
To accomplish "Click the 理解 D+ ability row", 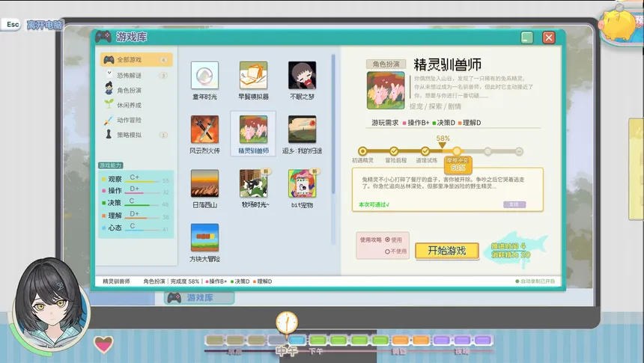I will (x=136, y=215).
